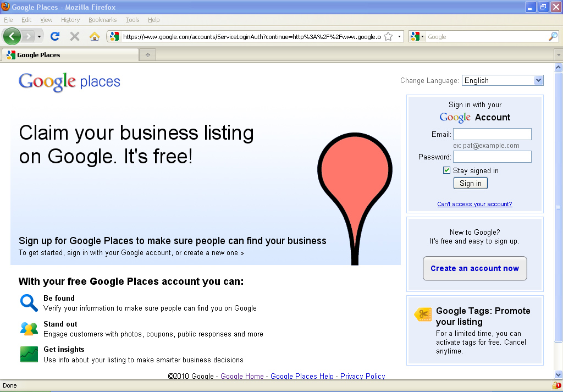Click into the Email input field
Image resolution: width=563 pixels, height=392 pixels.
pos(492,134)
